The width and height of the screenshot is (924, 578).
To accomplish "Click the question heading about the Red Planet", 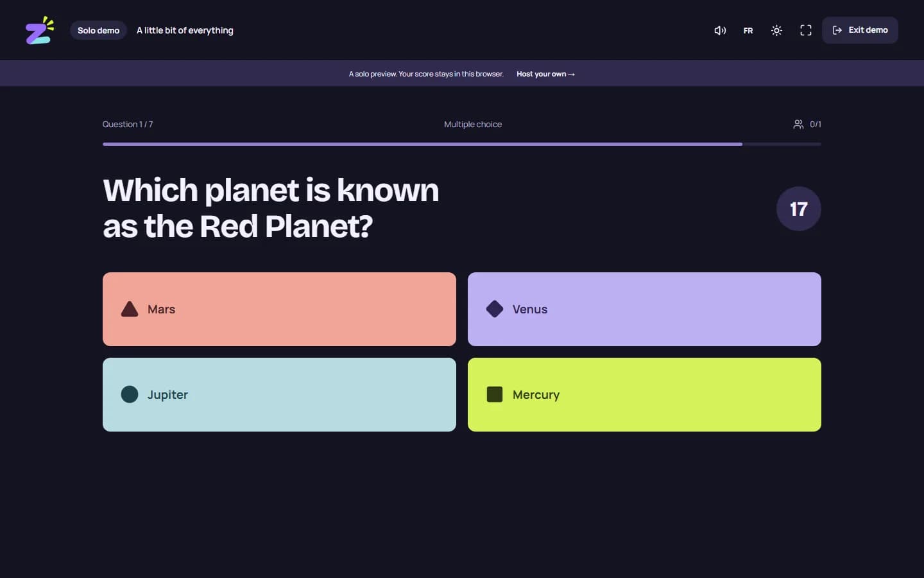I will (x=271, y=208).
